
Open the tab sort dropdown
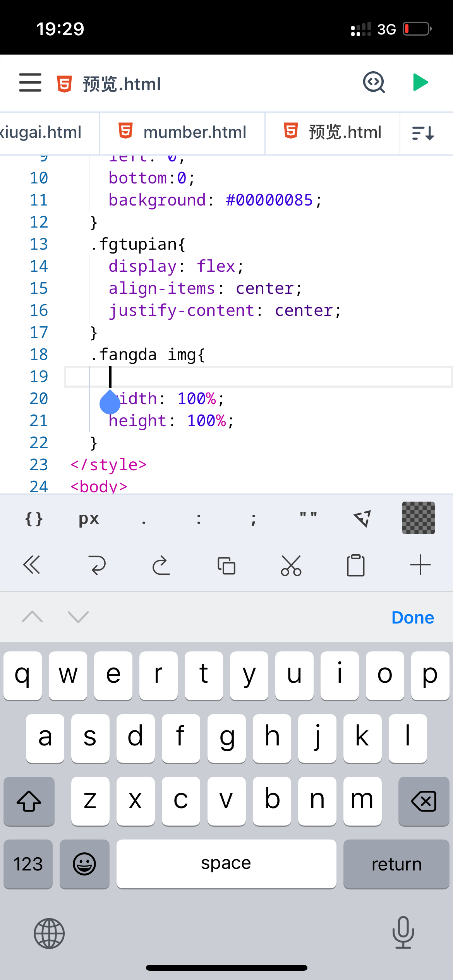click(x=423, y=133)
